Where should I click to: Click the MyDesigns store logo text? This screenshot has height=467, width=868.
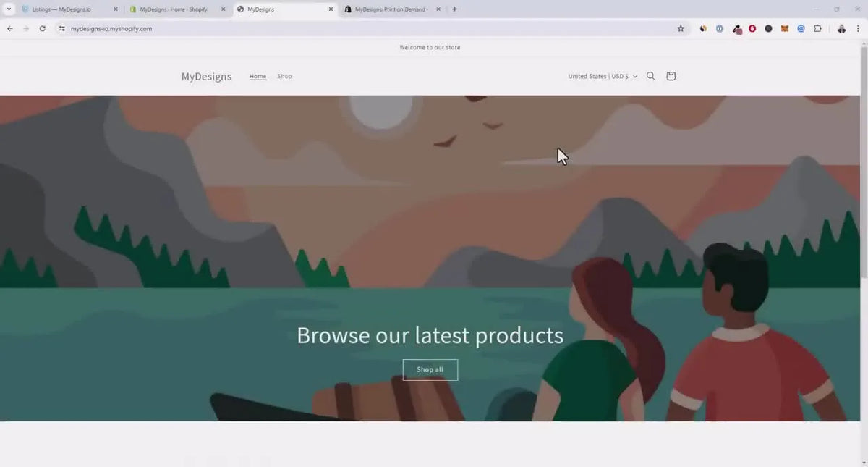[x=206, y=77]
